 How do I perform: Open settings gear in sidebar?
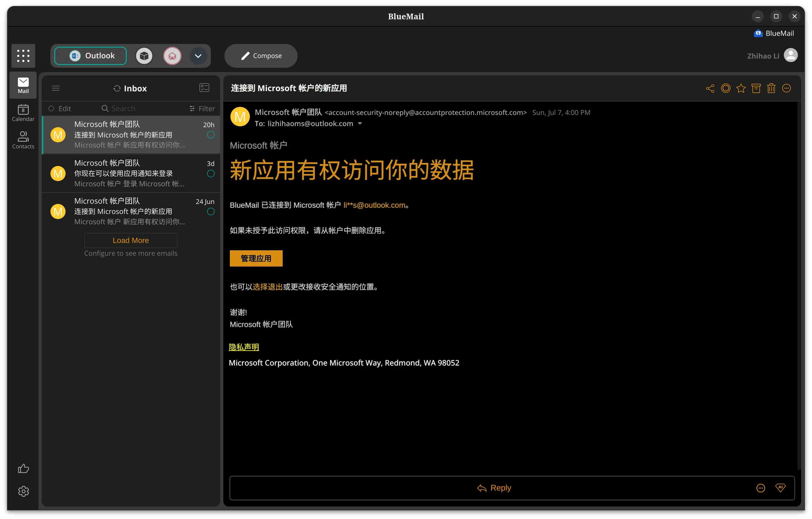tap(23, 491)
